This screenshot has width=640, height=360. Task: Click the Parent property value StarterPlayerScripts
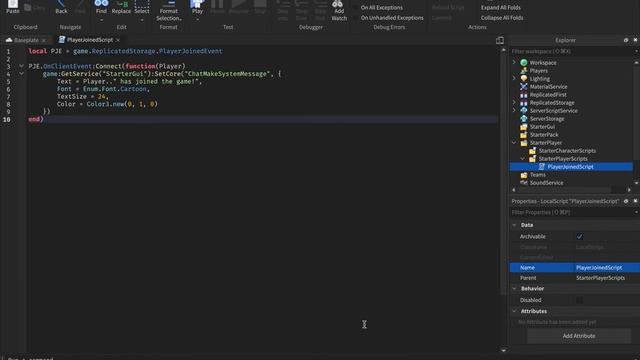(x=600, y=278)
